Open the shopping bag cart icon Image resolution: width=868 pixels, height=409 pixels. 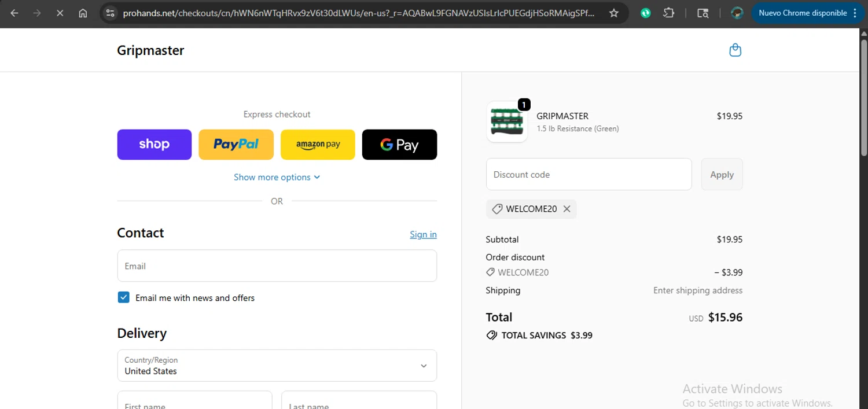(x=735, y=50)
